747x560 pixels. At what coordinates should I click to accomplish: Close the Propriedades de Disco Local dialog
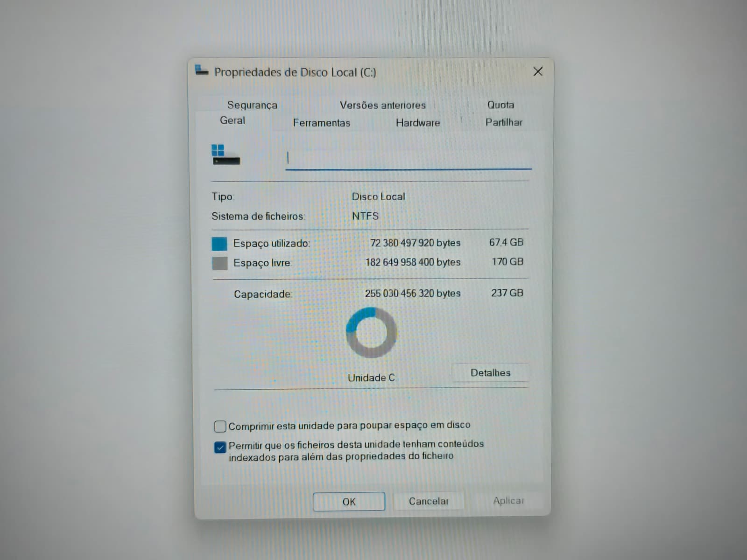coord(538,71)
